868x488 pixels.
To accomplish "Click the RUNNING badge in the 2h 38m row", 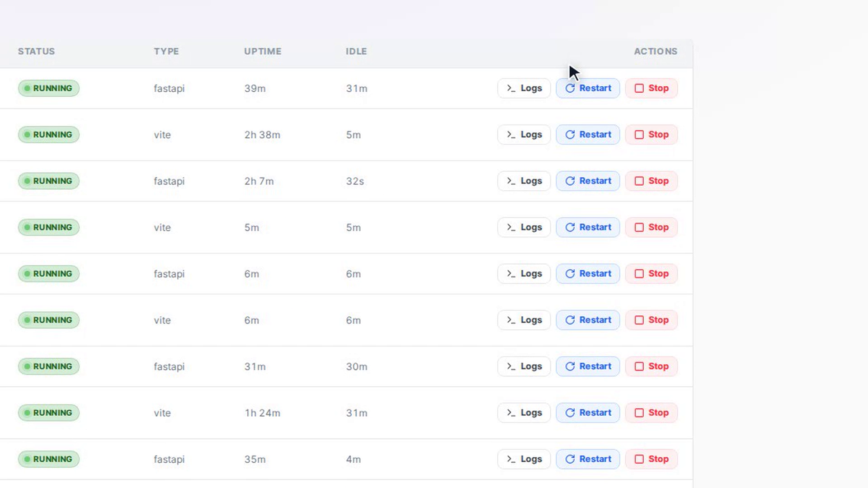I will coord(49,135).
